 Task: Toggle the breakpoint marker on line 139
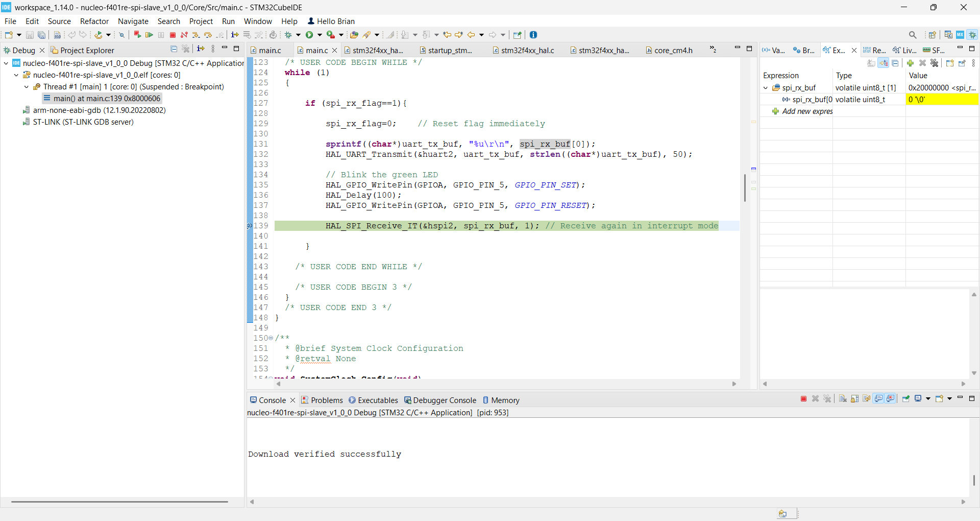point(249,226)
